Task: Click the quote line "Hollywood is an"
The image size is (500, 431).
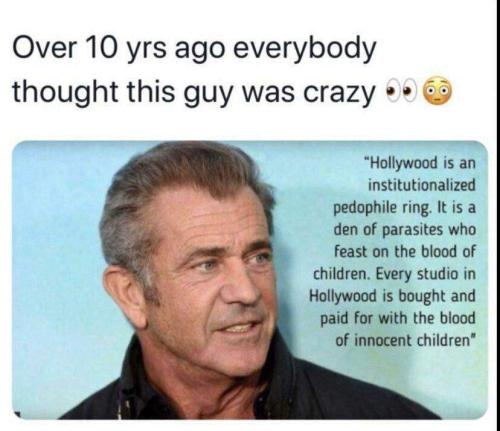Action: 420,163
